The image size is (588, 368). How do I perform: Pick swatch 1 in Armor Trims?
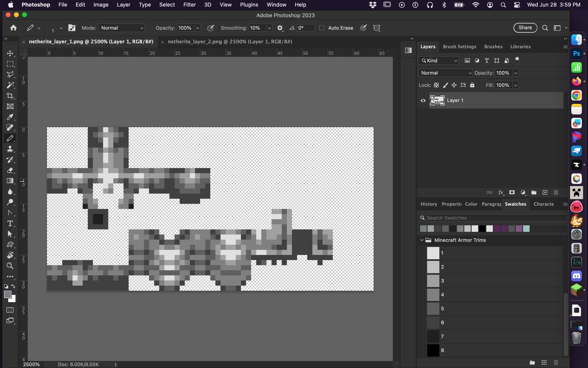click(433, 253)
